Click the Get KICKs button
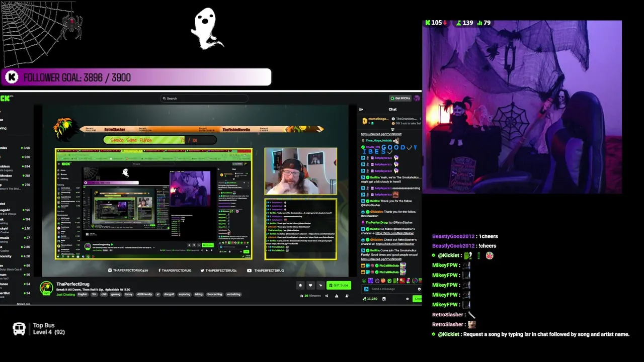 [400, 98]
